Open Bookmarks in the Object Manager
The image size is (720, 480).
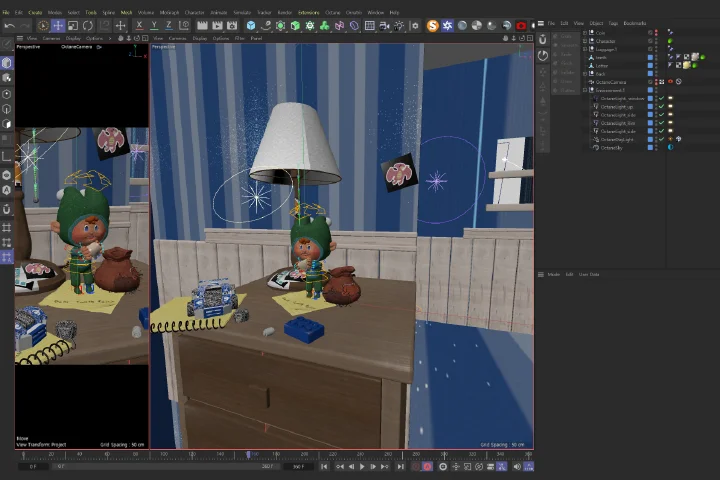[x=635, y=23]
